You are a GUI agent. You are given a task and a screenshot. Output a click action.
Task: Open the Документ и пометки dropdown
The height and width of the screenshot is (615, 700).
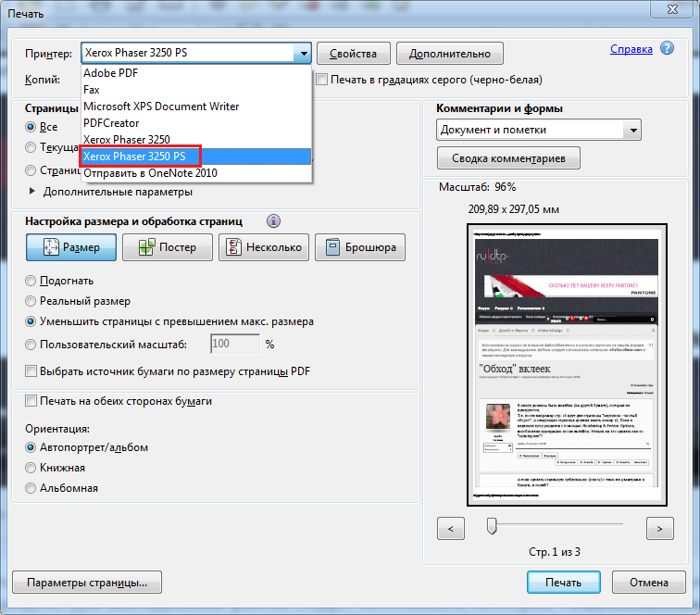click(539, 130)
